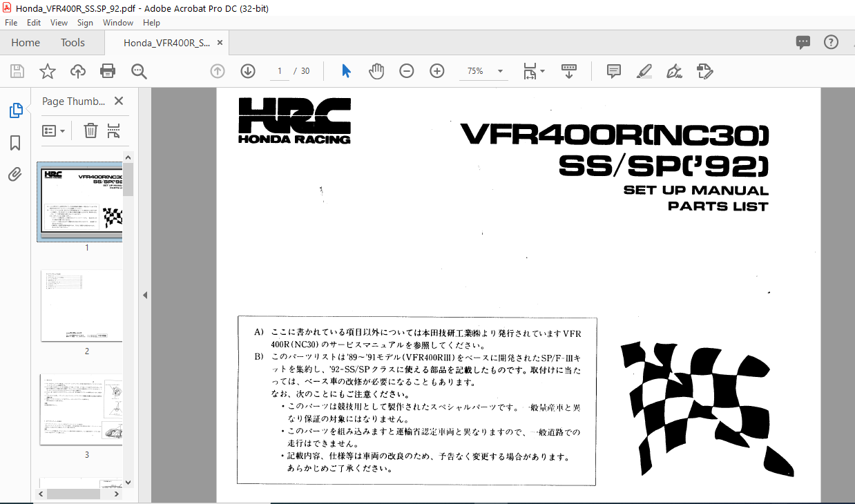Select page 3 thumbnail
855x504 pixels.
tap(81, 409)
